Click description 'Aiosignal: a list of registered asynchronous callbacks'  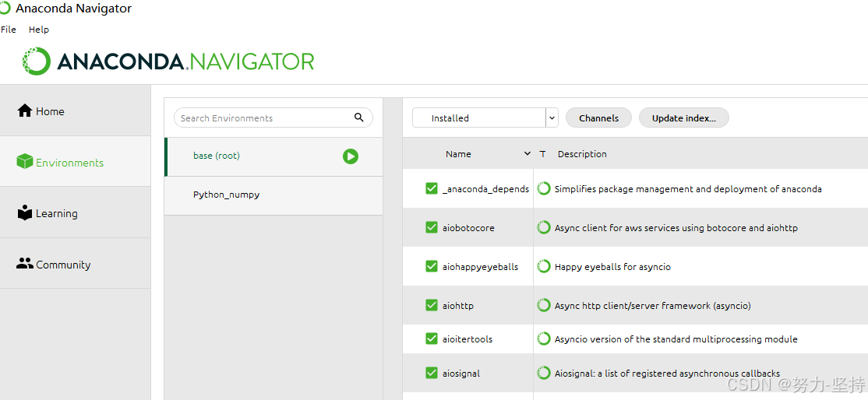pos(667,374)
